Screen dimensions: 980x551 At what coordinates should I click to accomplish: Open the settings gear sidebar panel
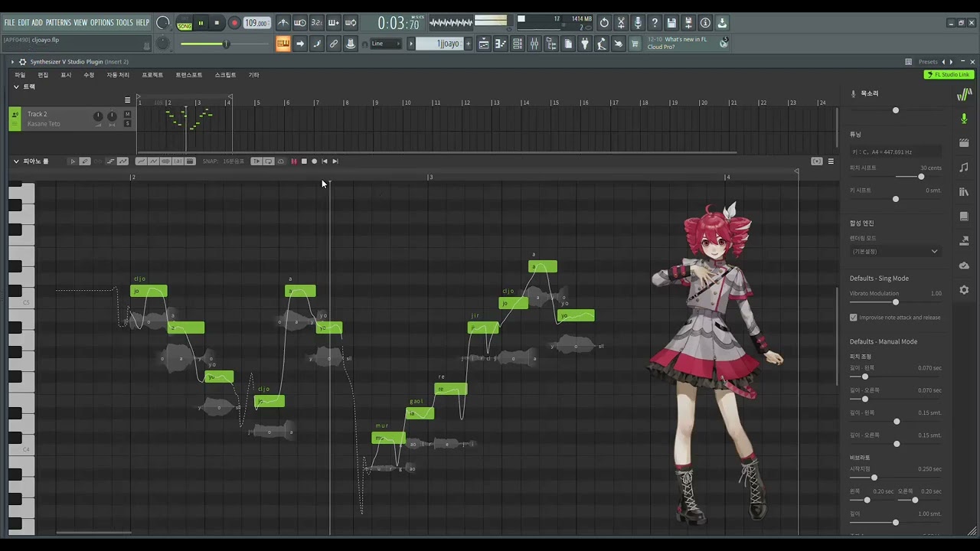(964, 290)
